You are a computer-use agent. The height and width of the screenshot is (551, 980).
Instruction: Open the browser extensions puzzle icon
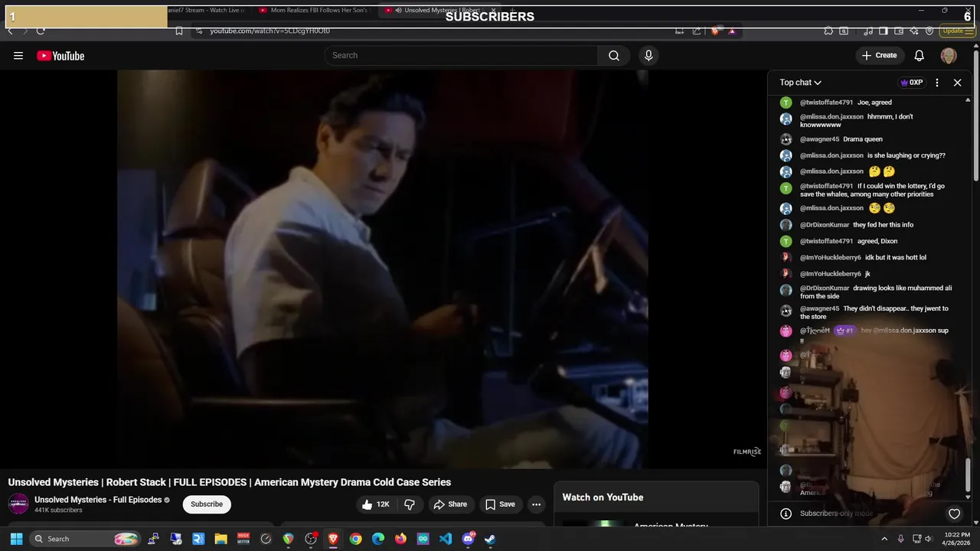(x=828, y=31)
